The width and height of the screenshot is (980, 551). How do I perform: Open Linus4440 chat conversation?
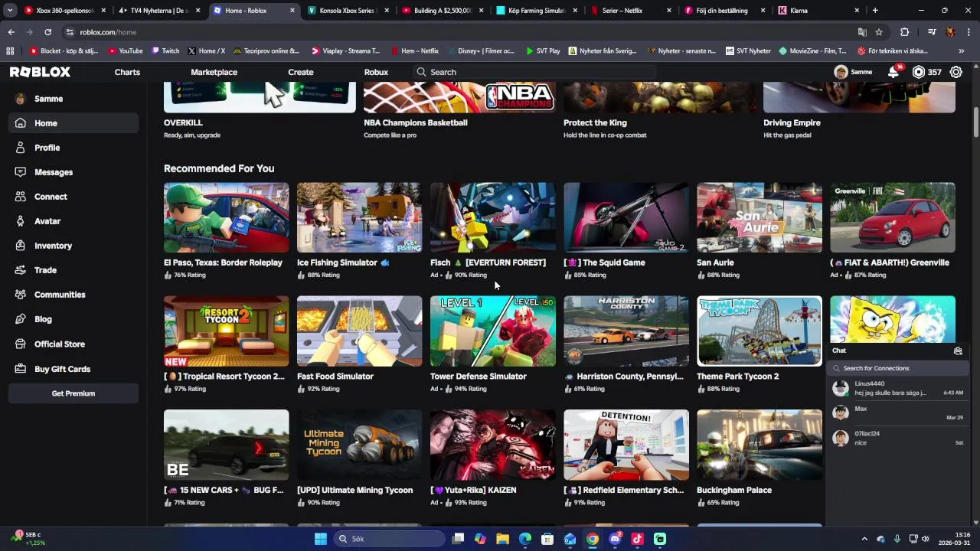coord(897,388)
